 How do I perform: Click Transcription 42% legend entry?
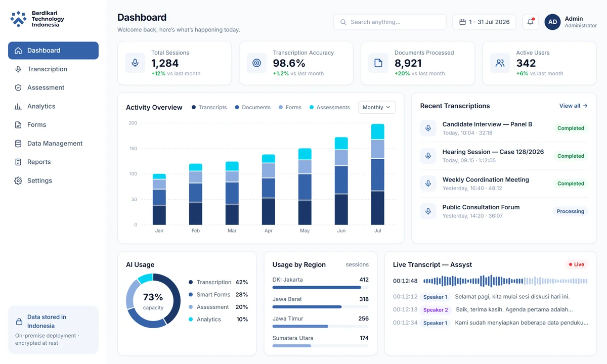point(219,282)
